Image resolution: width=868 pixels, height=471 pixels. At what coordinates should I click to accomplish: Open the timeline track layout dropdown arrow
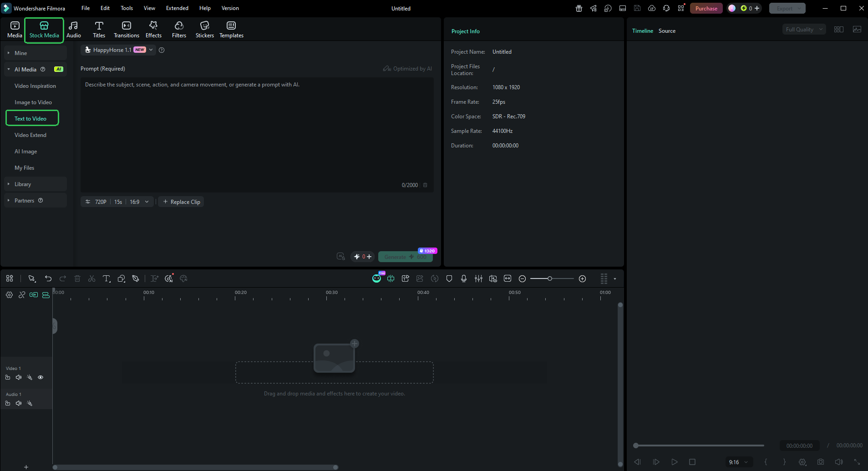615,279
